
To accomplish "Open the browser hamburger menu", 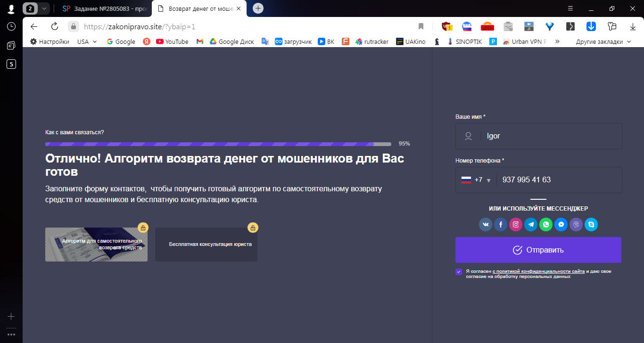I will [x=570, y=8].
